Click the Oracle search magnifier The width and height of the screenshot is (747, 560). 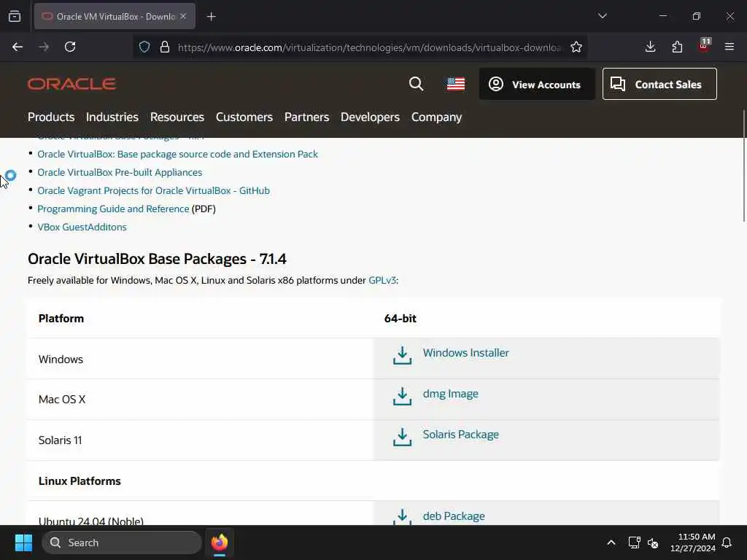417,84
